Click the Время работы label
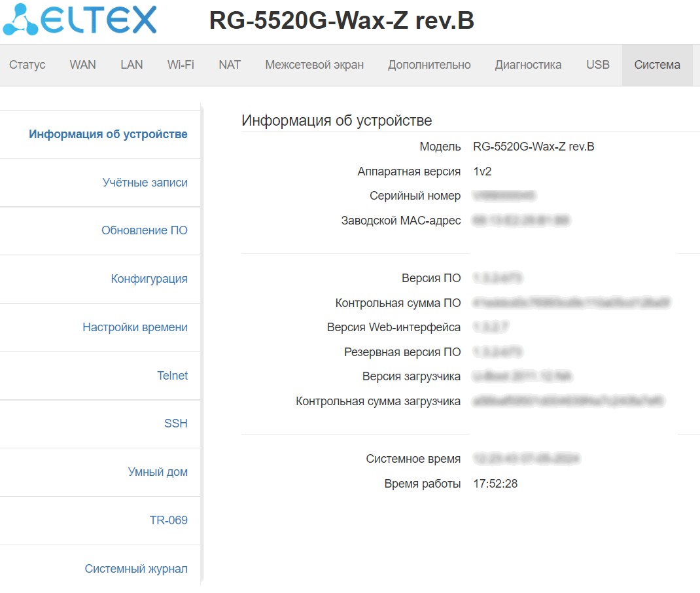This screenshot has width=700, height=593. (423, 484)
